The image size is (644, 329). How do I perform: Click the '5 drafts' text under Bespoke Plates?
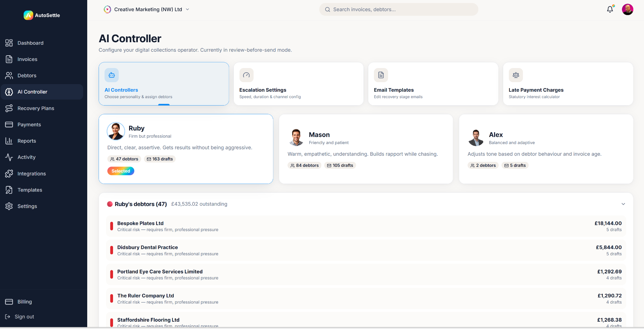point(614,230)
